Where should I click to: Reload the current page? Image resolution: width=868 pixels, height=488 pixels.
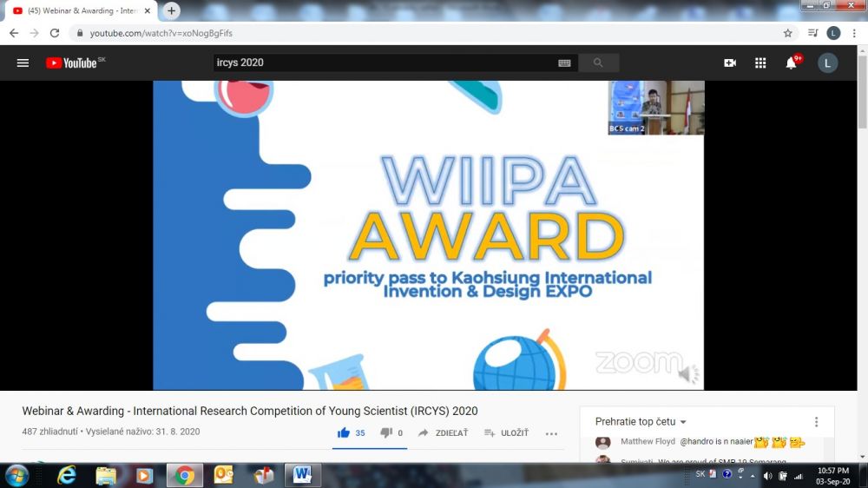point(54,33)
